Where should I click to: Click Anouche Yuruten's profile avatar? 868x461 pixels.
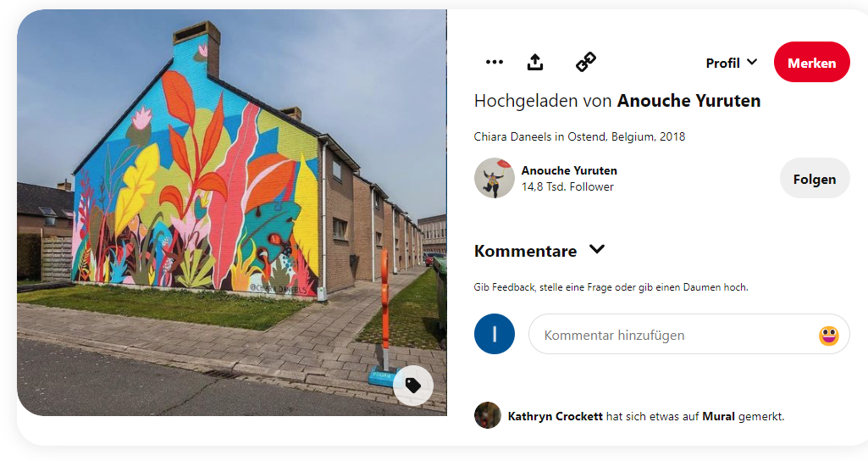(x=495, y=178)
